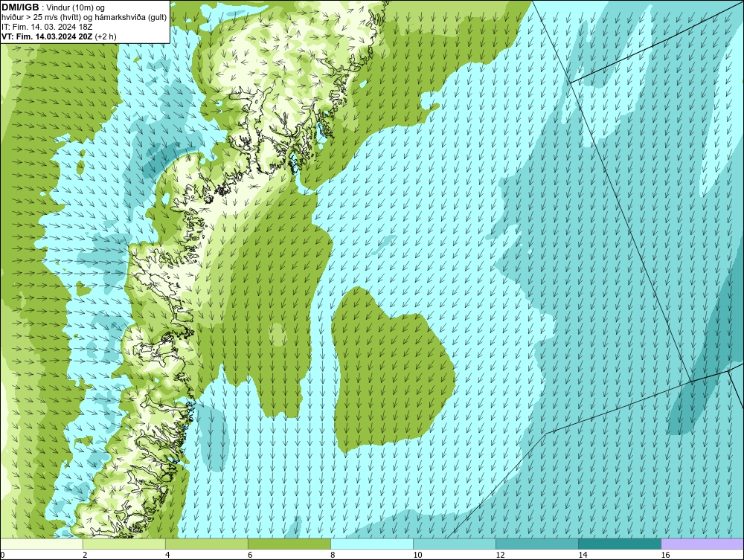The width and height of the screenshot is (744, 560).
Task: Click the "VT: Fim. 14.03.2024 20Z" line
Action: pyautogui.click(x=48, y=36)
